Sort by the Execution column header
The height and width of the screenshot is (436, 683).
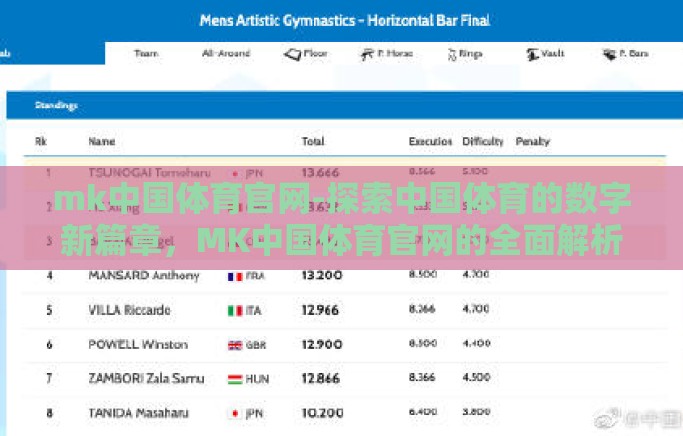pos(430,141)
